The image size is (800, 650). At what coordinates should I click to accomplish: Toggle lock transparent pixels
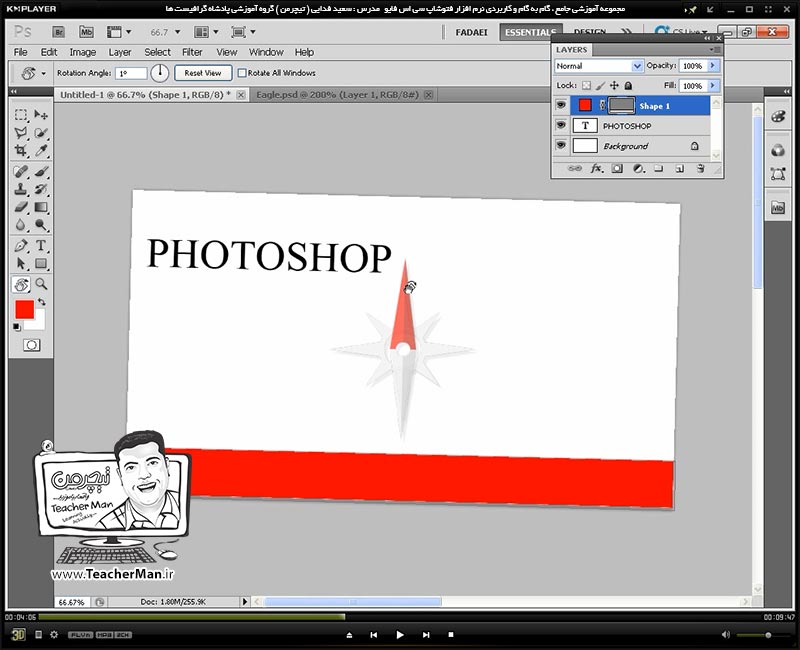coord(587,86)
